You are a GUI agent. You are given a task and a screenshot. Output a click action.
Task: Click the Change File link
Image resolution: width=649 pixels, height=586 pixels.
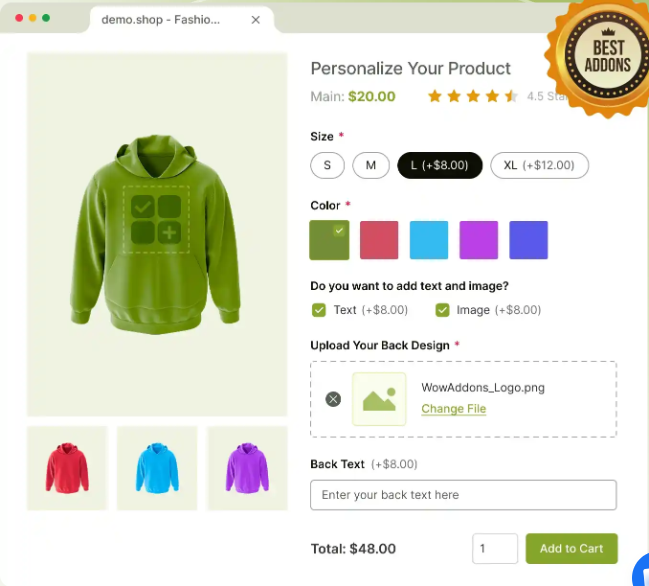point(453,409)
